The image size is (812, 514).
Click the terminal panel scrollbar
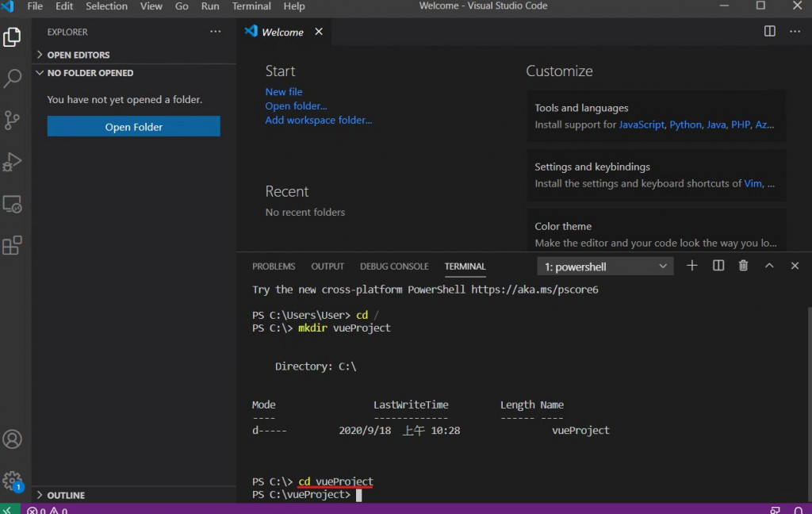[x=810, y=405]
